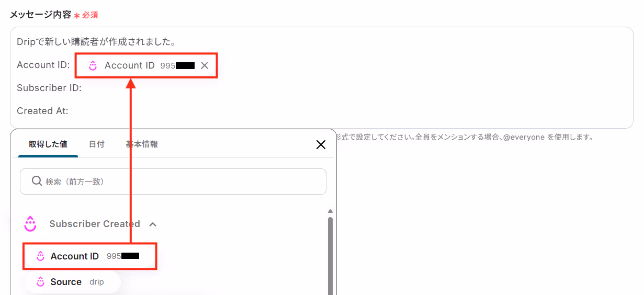Click the Subscriber Created group header label
Image resolution: width=644 pixels, height=295 pixels.
(x=95, y=224)
